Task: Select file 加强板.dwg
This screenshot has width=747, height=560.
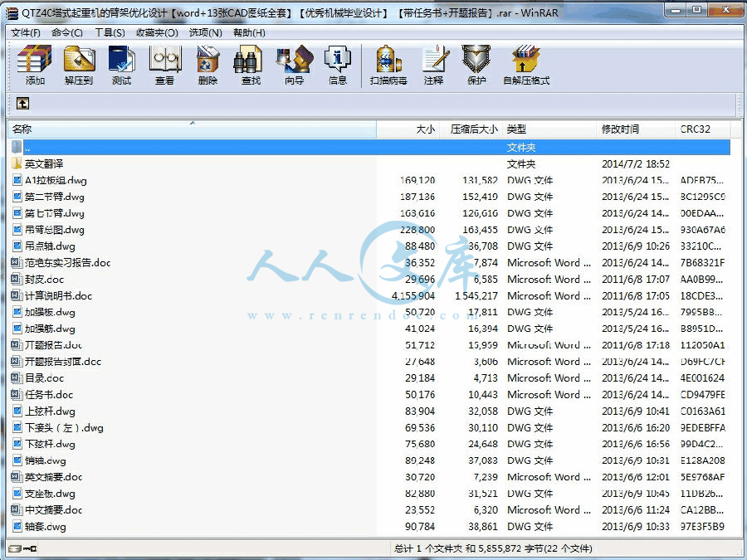Action: [50, 312]
